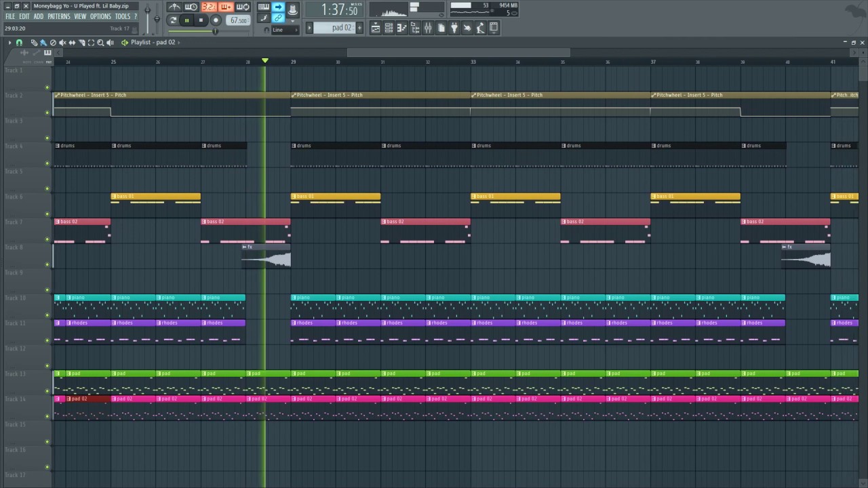Screen dimensions: 868x488
Task: Mute Track 4 drums track green dot
Action: click(47, 163)
